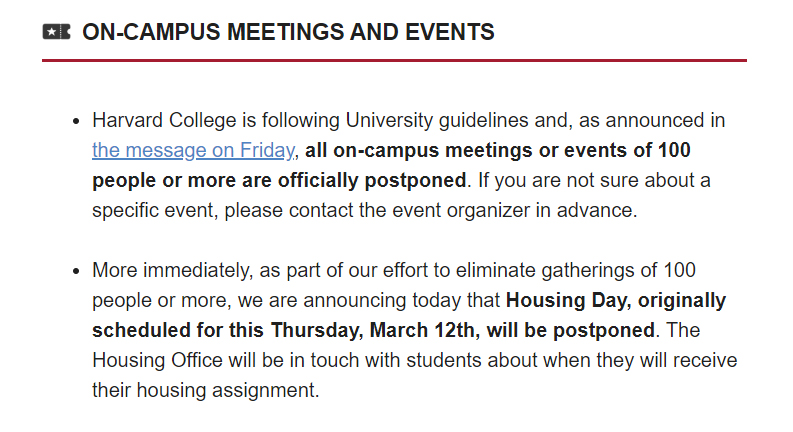Click the bold date "March 12th"
The width and height of the screenshot is (793, 432).
pyautogui.click(x=412, y=331)
